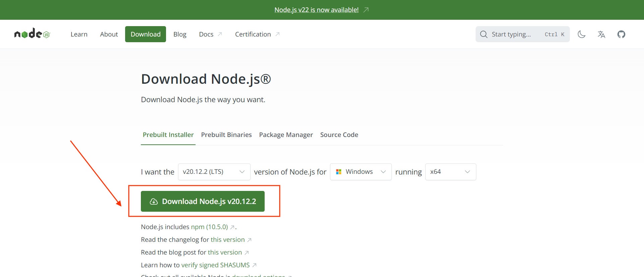
Task: Click arrow icon after changelog this version
Action: (249, 240)
